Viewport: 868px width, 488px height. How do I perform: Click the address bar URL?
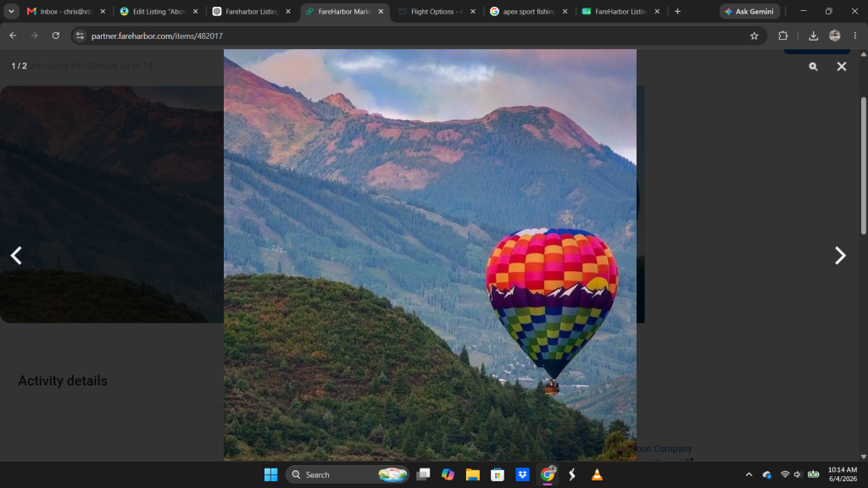click(x=157, y=36)
